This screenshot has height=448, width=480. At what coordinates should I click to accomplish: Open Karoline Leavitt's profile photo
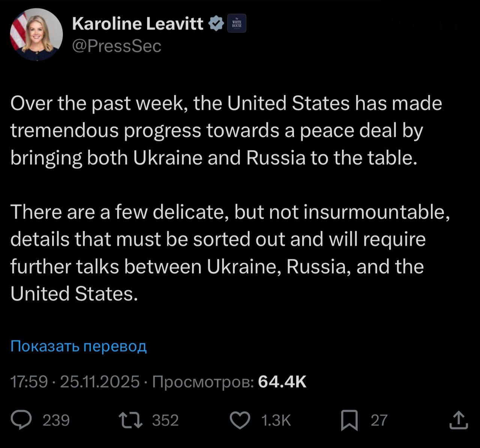click(x=36, y=35)
